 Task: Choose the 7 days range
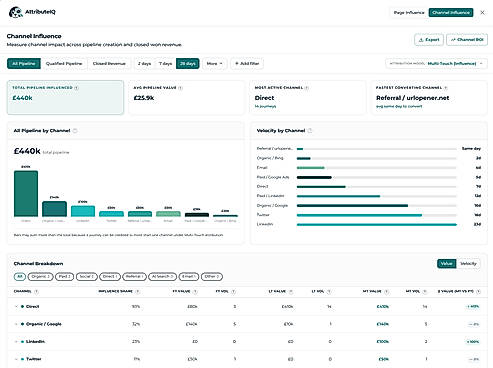165,63
